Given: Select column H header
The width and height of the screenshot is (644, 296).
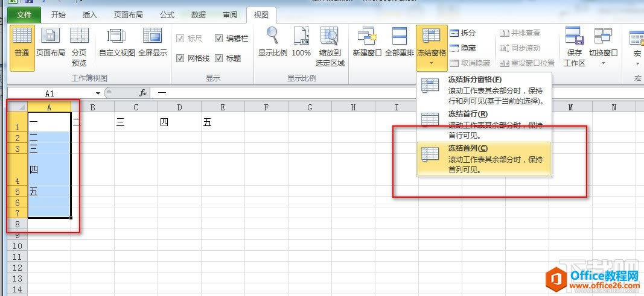Looking at the screenshot, I should (x=354, y=107).
